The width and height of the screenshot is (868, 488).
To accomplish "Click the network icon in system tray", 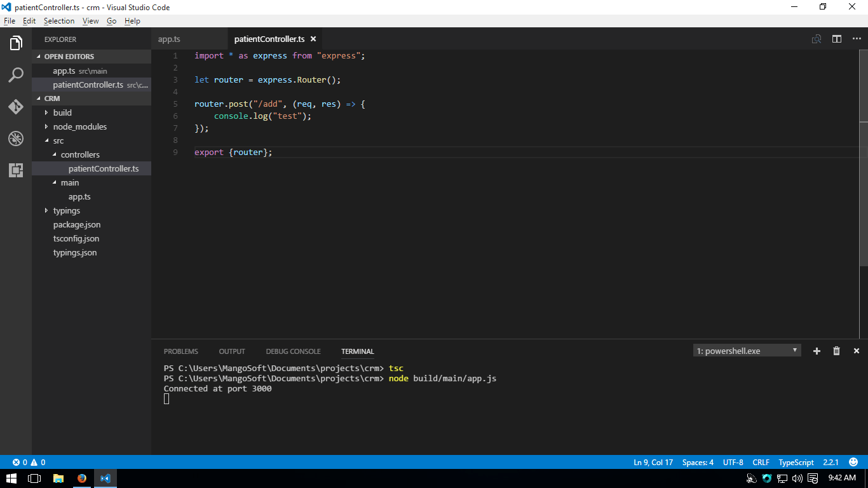I will pos(782,478).
